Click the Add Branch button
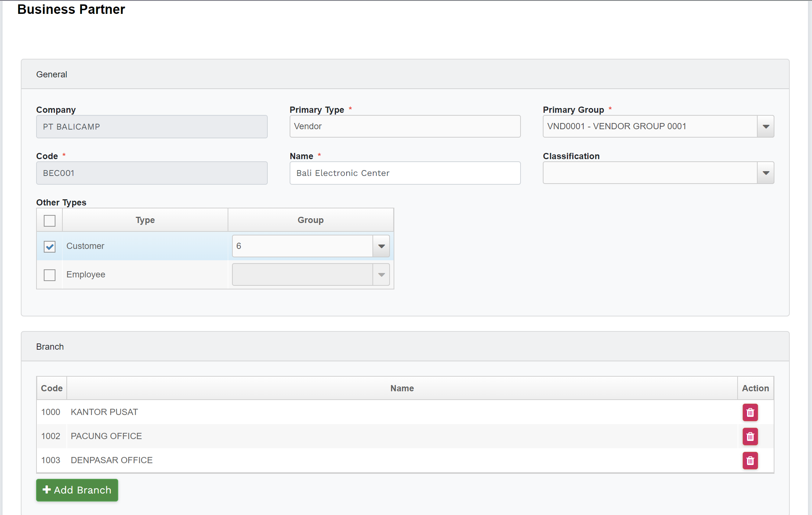 (x=77, y=490)
